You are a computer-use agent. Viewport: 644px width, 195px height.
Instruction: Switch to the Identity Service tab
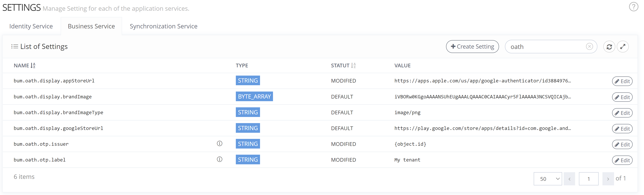(x=31, y=26)
